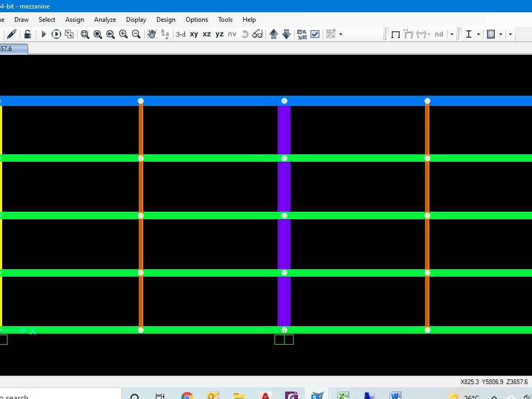The width and height of the screenshot is (532, 399).
Task: Select the Pan tool in the toolbar
Action: [151, 34]
